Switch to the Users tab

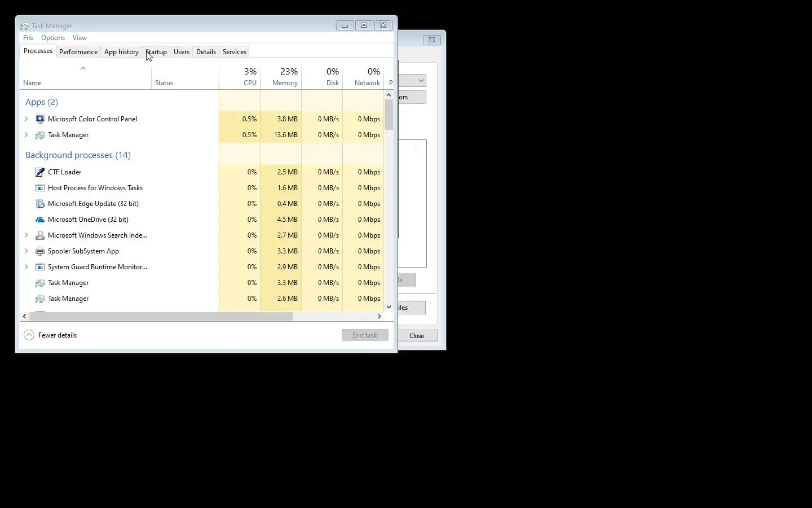click(x=182, y=52)
